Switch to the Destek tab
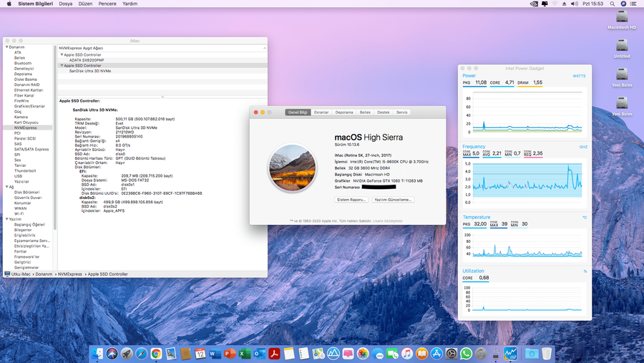The image size is (644, 363). click(x=384, y=112)
